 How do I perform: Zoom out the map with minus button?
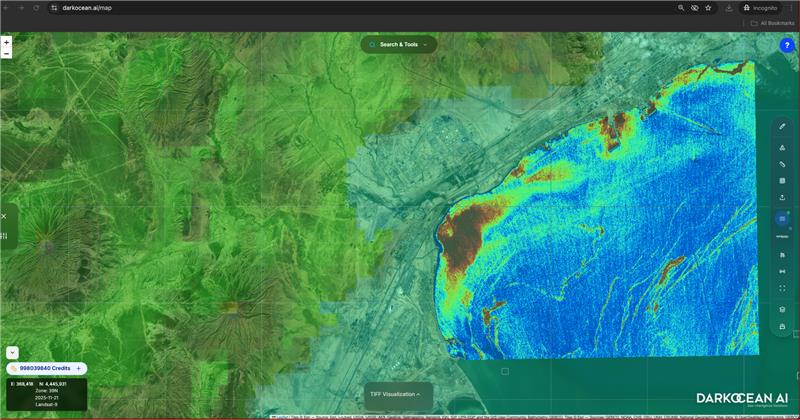(x=6, y=54)
